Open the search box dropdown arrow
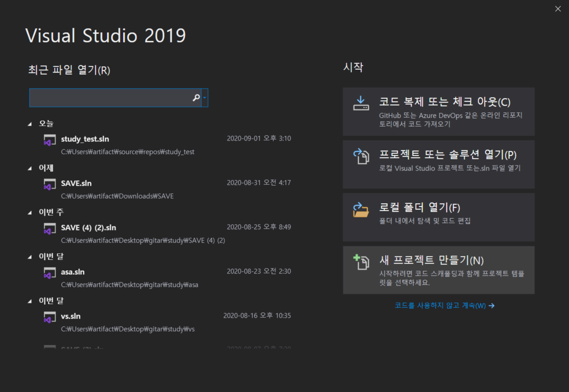The image size is (569, 392). 204,98
